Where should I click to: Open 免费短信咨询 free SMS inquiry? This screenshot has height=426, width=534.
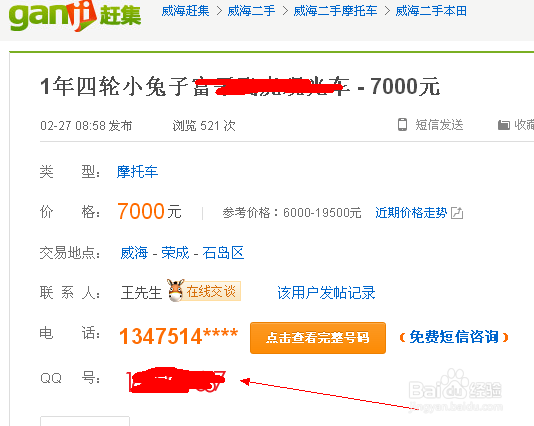[454, 337]
